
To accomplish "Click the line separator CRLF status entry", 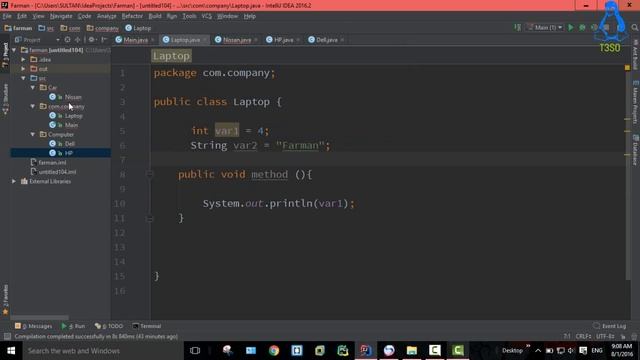I will 583,336.
